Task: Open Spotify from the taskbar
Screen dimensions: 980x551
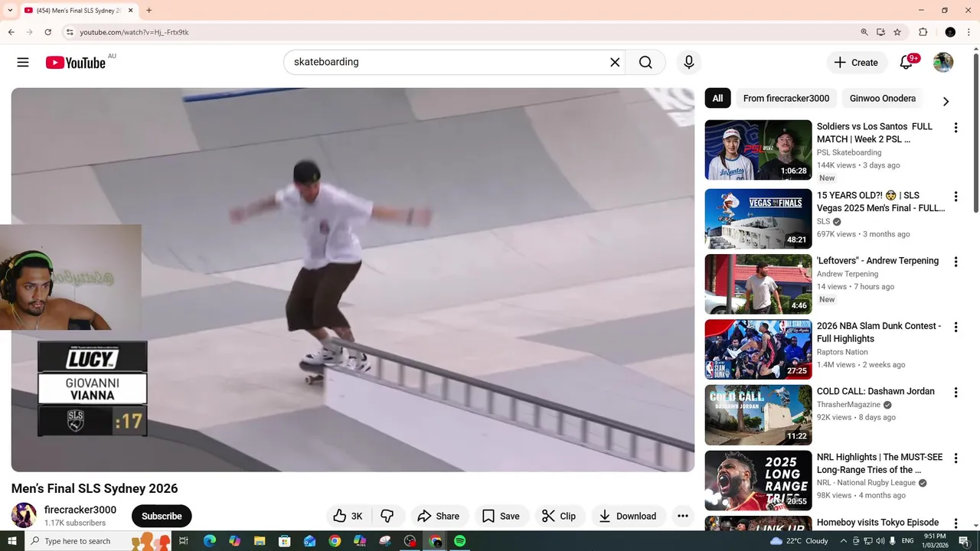Action: [459, 541]
